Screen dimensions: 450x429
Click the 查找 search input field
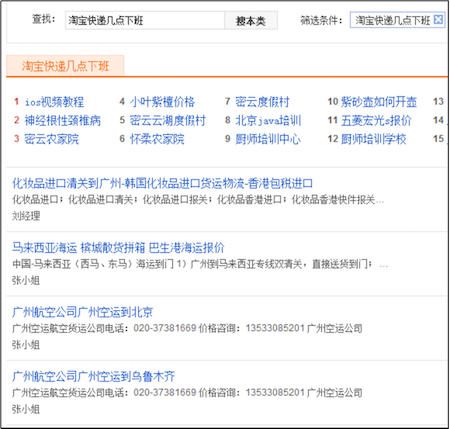[x=145, y=21]
